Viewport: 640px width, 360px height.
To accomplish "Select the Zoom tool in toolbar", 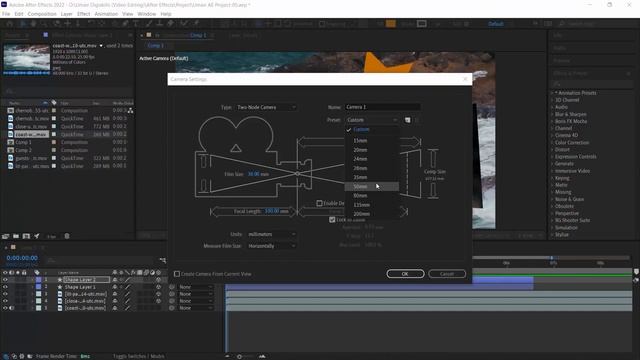I will [x=44, y=24].
